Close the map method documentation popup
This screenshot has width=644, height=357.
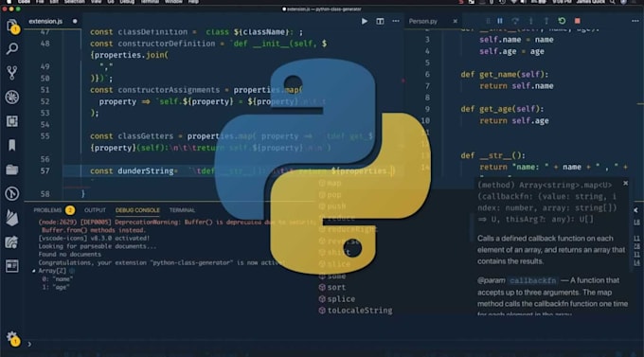click(x=625, y=183)
